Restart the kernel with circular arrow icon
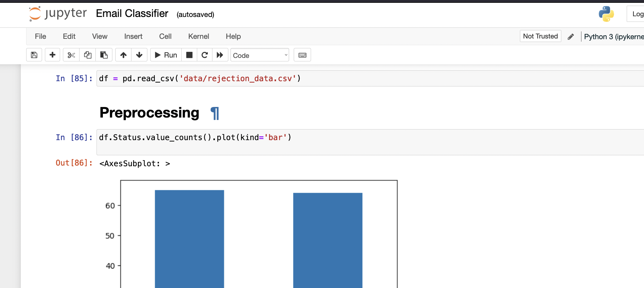The image size is (644, 288). point(205,55)
